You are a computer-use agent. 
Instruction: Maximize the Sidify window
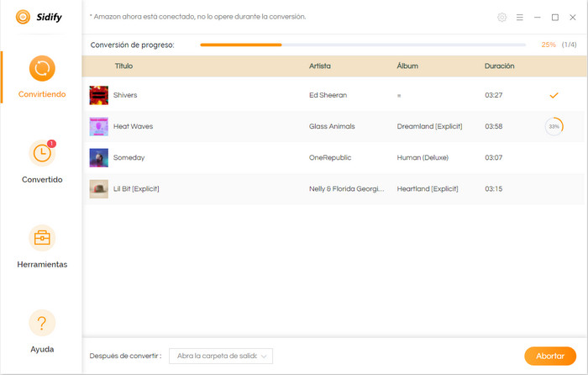(x=555, y=18)
